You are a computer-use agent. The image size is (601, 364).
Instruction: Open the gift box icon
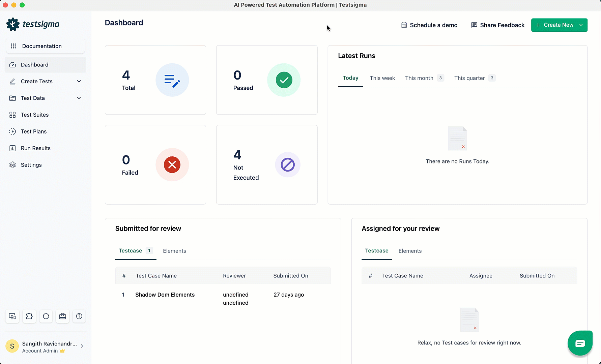coord(63,316)
